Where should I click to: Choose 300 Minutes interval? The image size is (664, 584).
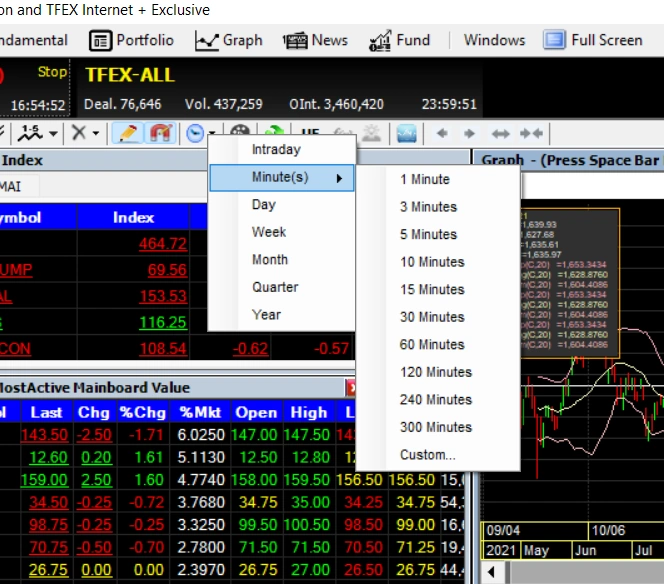(438, 427)
